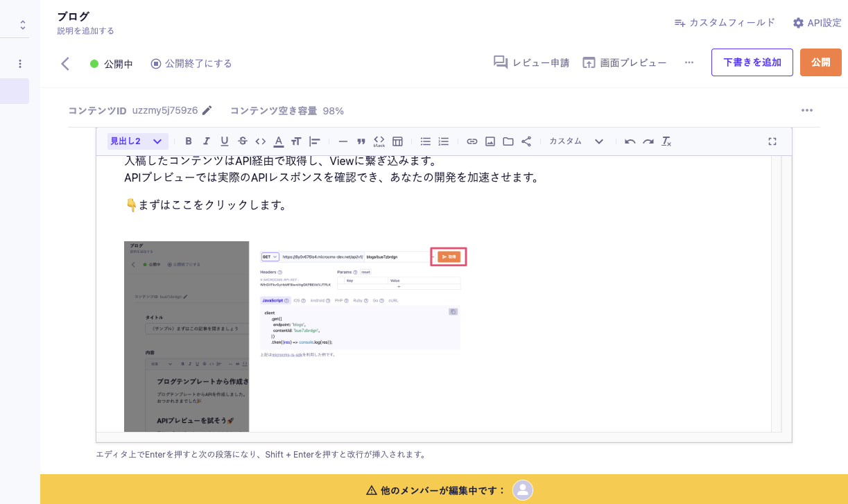
Task: Insert a table into the editor
Action: (397, 141)
